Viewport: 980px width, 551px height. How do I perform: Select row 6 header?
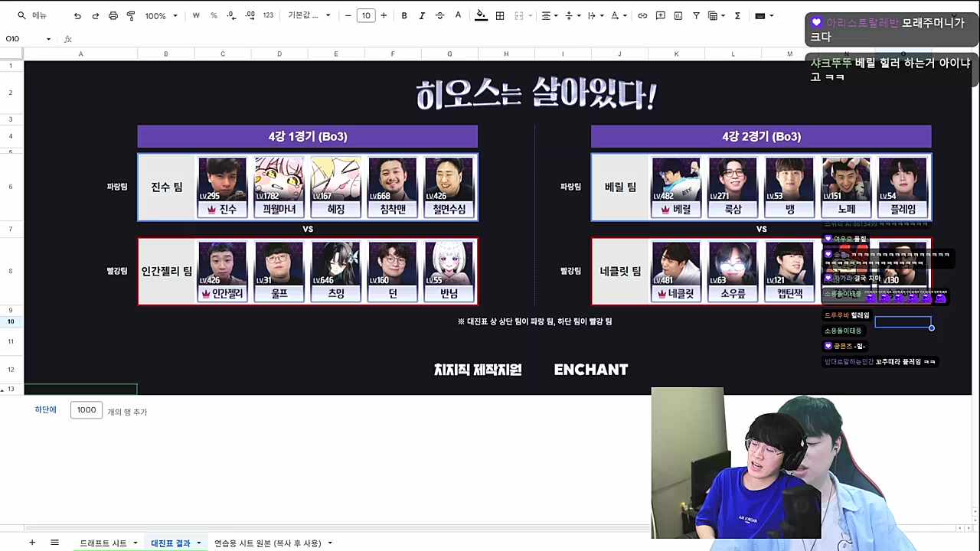coord(11,186)
